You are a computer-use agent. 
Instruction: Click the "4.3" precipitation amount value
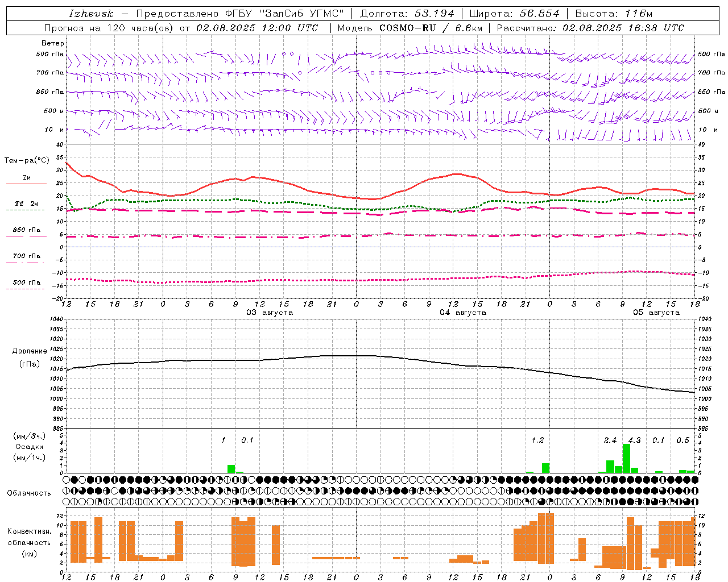(x=634, y=440)
